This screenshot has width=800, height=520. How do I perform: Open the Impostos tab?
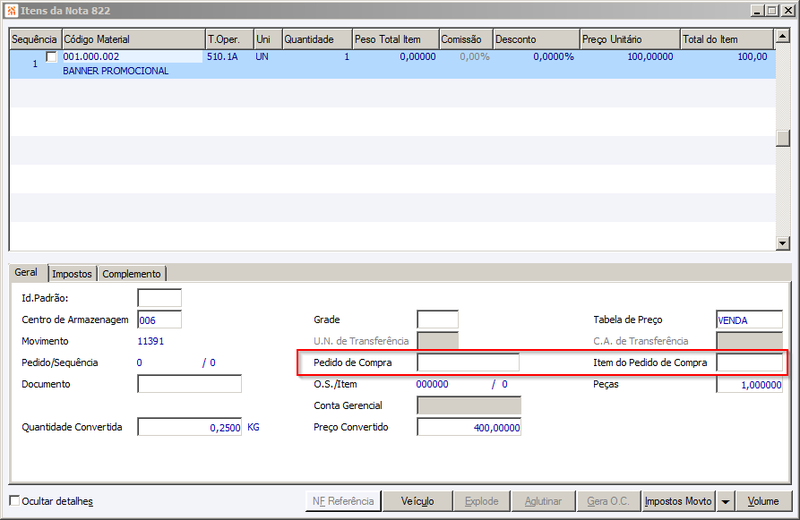pyautogui.click(x=72, y=274)
